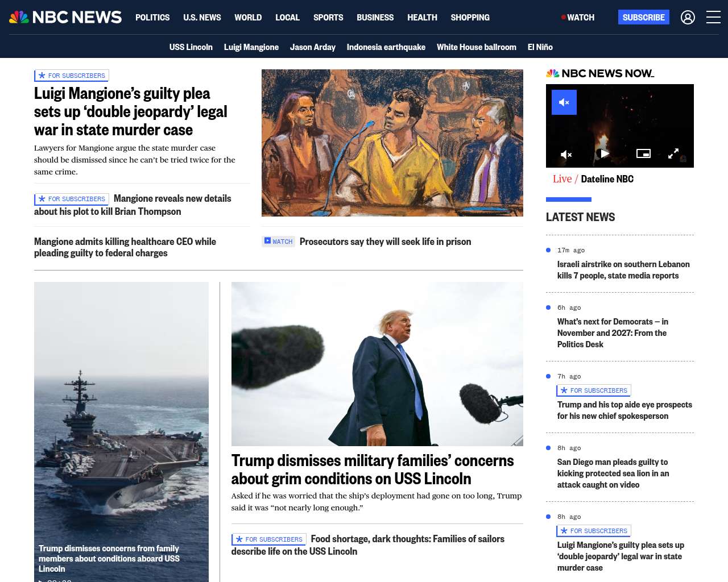This screenshot has height=582, width=728.
Task: Open the account profile icon
Action: [x=688, y=18]
